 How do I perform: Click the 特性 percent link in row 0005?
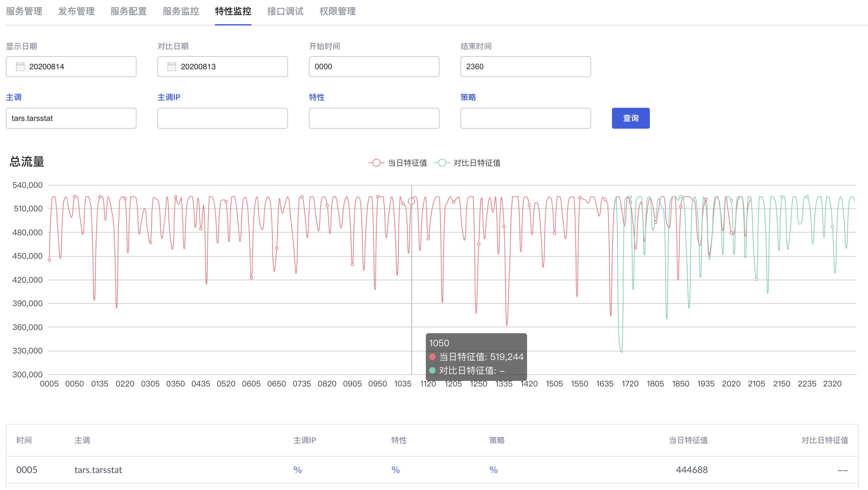395,470
